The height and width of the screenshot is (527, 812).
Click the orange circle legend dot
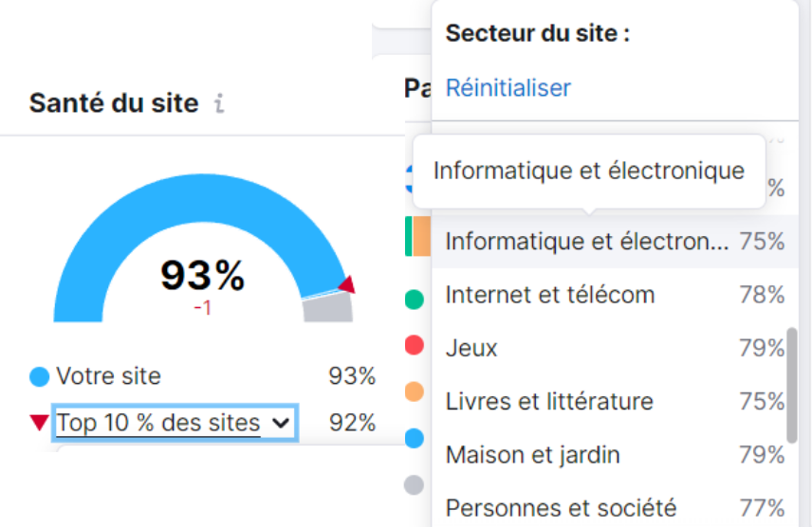(x=414, y=391)
